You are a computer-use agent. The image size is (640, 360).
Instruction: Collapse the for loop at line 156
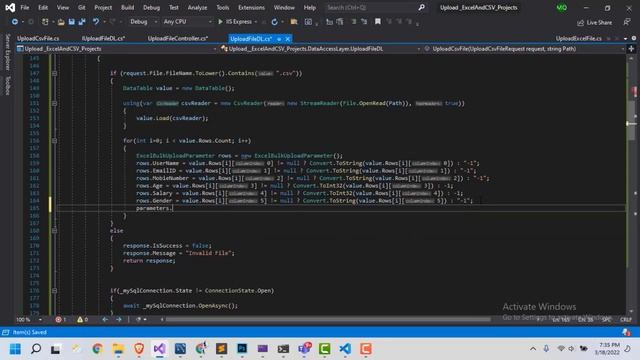(54, 141)
